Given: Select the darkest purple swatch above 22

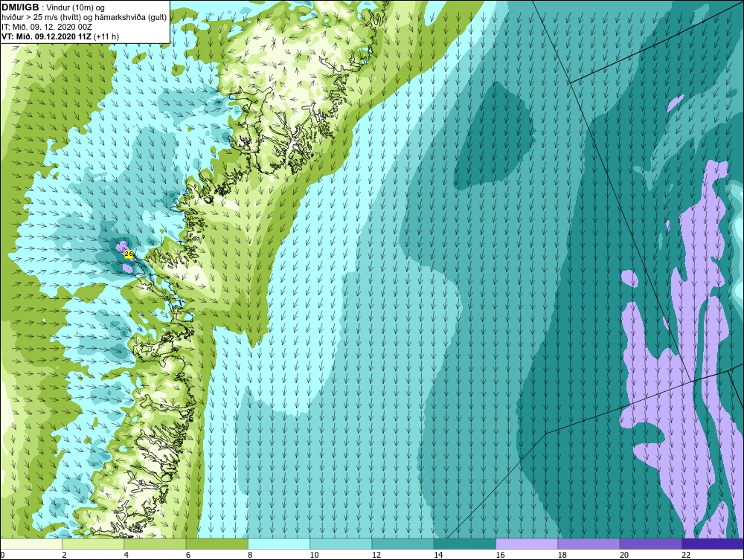Looking at the screenshot, I should [x=712, y=544].
